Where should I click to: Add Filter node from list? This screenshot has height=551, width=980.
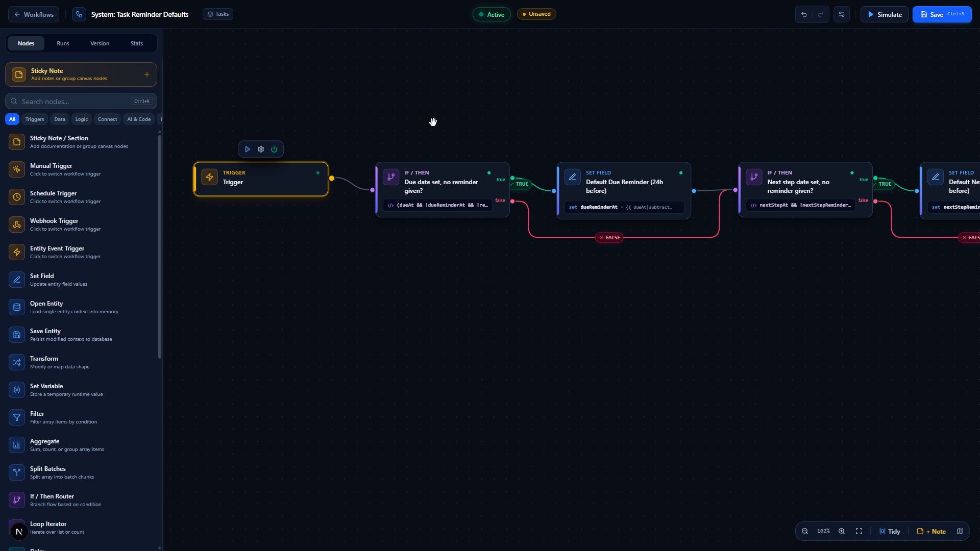click(81, 417)
